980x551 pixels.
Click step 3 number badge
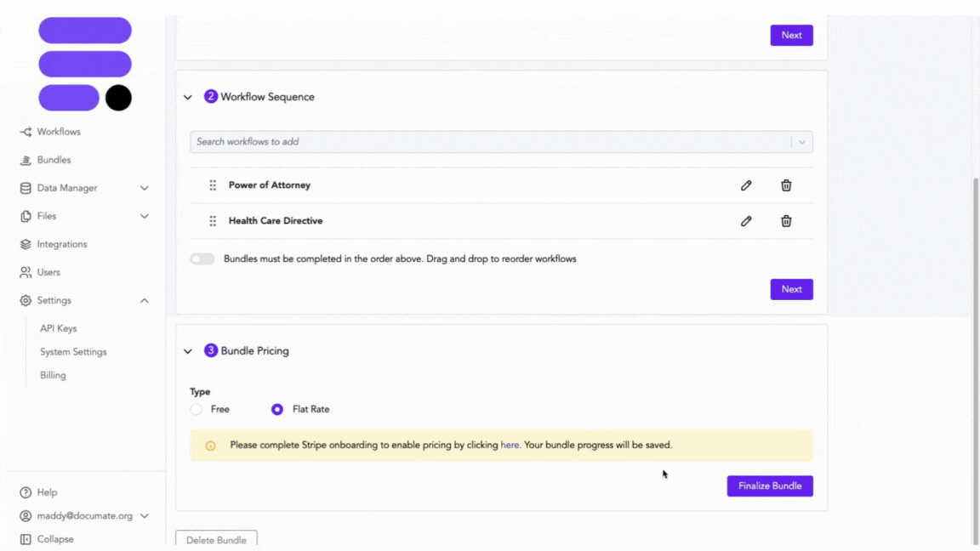click(x=211, y=350)
